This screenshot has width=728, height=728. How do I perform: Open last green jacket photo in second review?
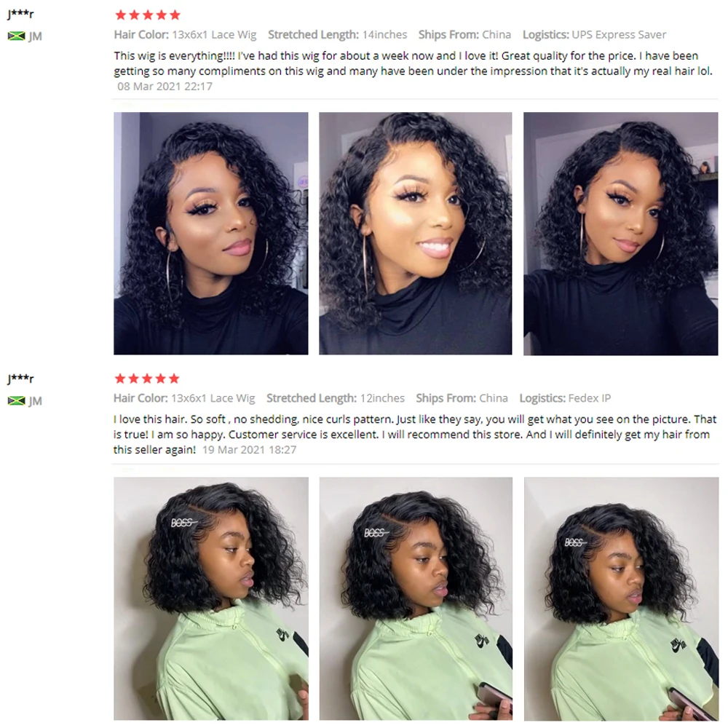pyautogui.click(x=621, y=598)
